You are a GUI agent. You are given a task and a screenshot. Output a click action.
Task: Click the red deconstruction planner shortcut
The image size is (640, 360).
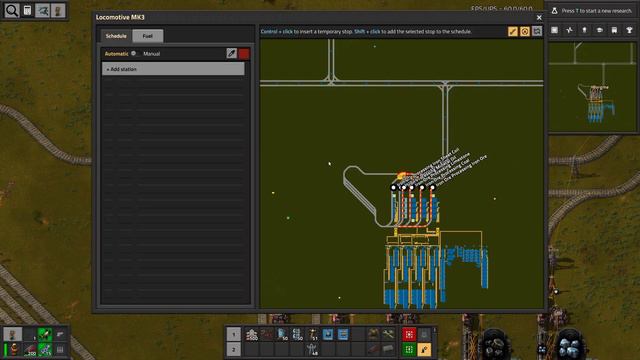409,334
